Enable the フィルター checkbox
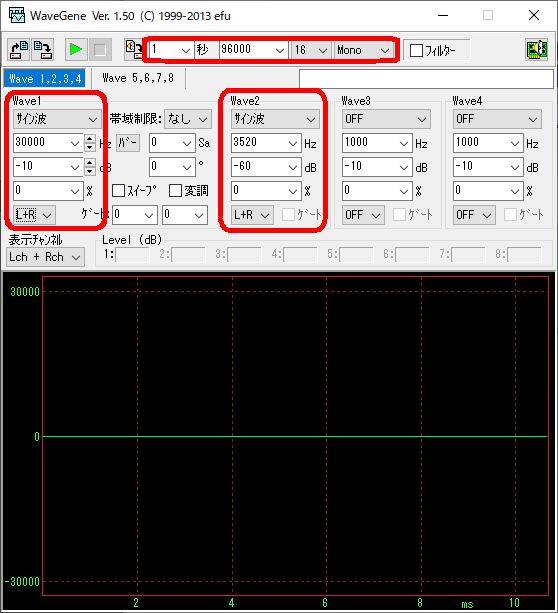 pos(416,50)
